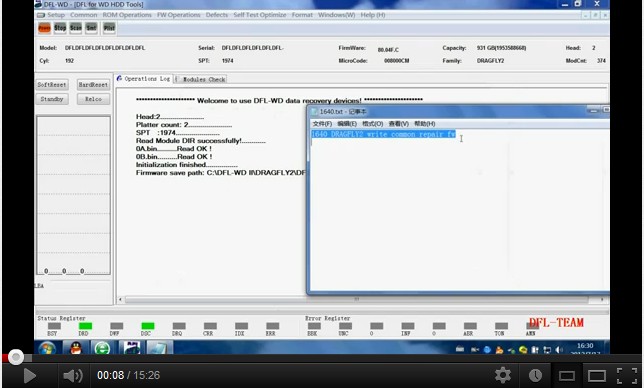644x388 pixels.
Task: Click the CRR status register indicator
Action: [210, 326]
